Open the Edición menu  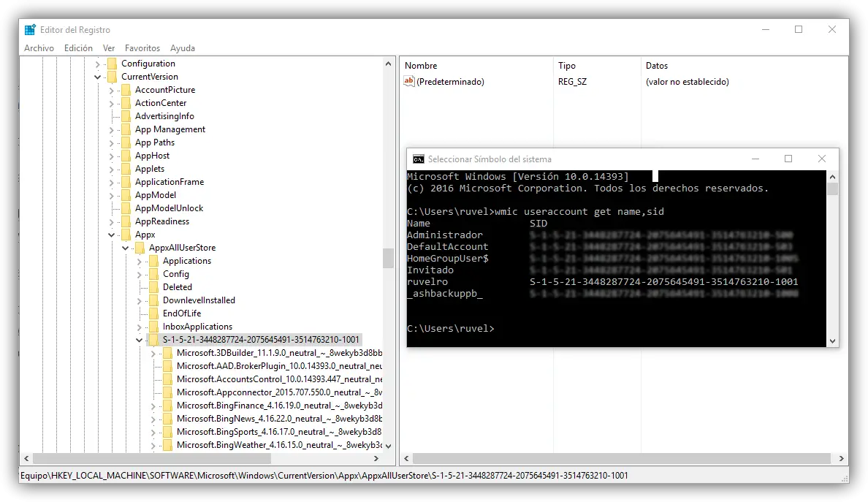tap(78, 48)
